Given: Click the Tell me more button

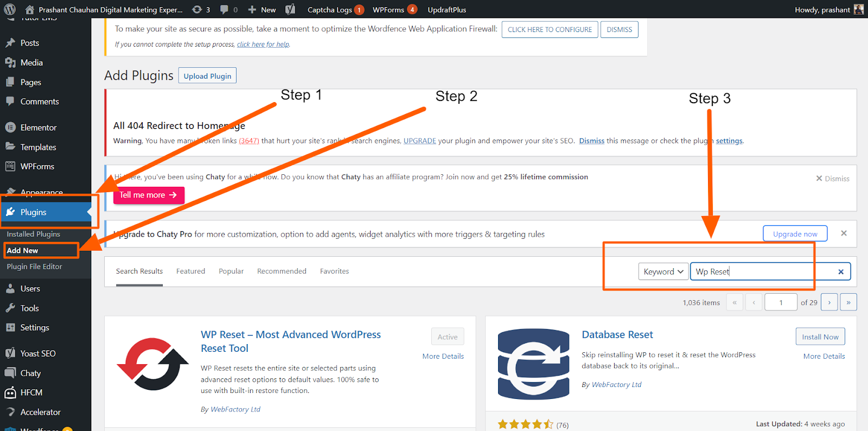Looking at the screenshot, I should 149,195.
